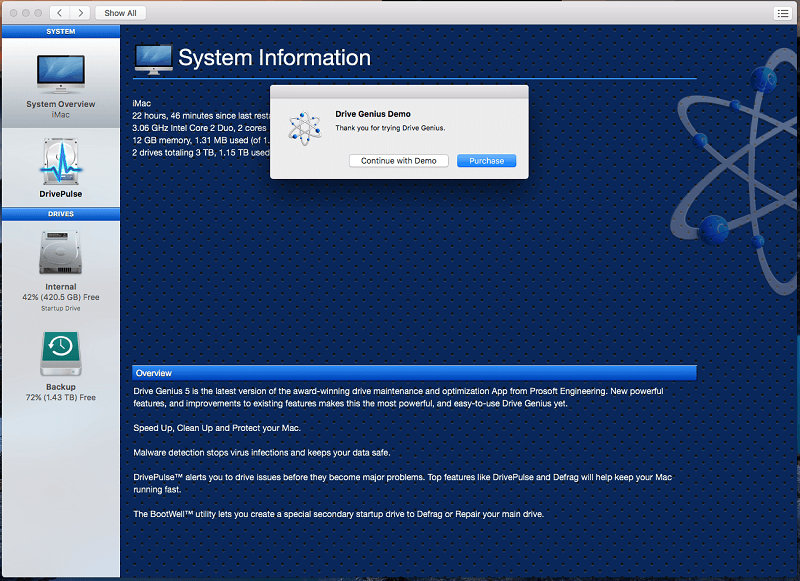The image size is (800, 581).
Task: Toggle the list view icon in toolbar
Action: [x=783, y=13]
